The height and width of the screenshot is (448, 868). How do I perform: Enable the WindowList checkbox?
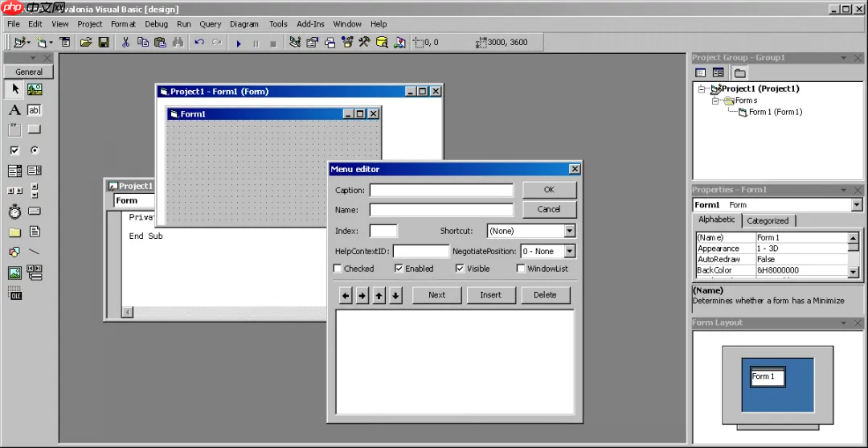click(520, 269)
